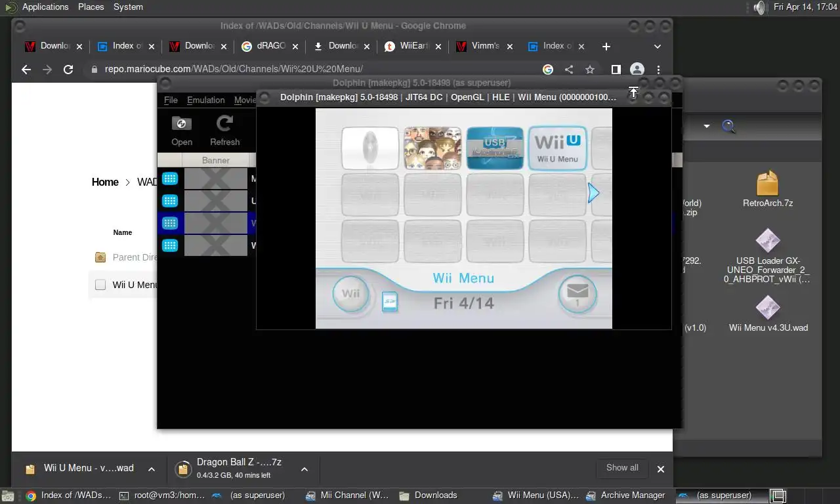Select the Wii U Menu channel tile
Viewport: 840px width, 504px height.
tap(557, 148)
